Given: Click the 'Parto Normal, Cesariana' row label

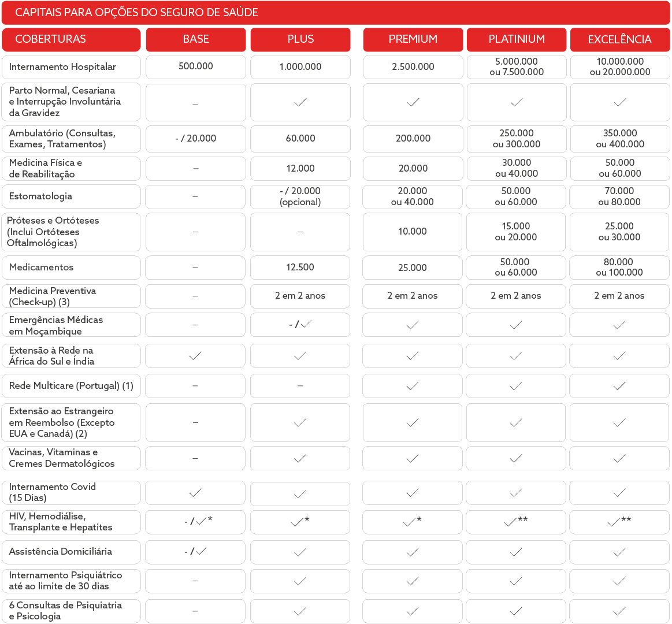Looking at the screenshot, I should [65, 102].
